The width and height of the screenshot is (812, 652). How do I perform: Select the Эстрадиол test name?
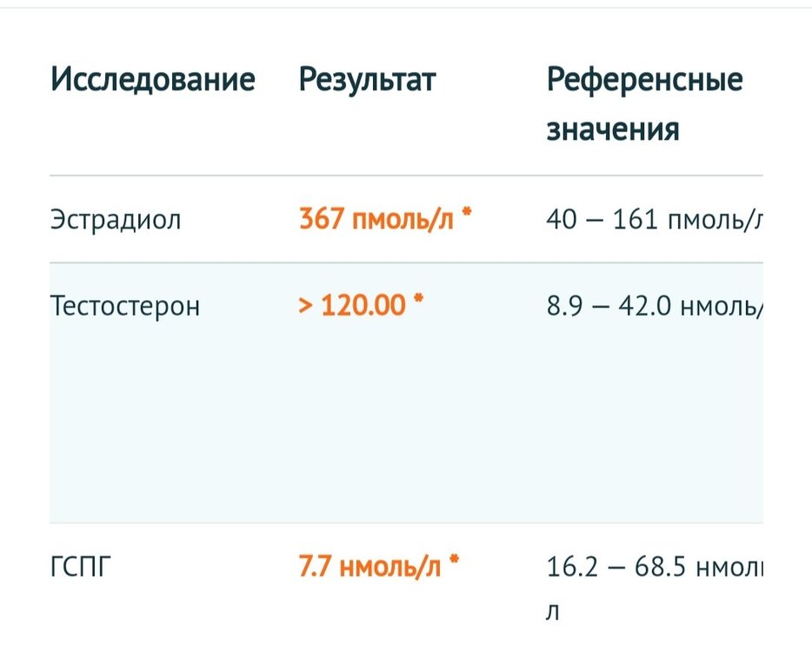click(116, 219)
